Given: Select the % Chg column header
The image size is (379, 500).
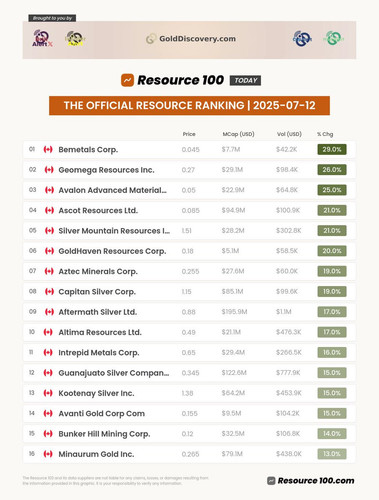Looking at the screenshot, I should tap(325, 134).
